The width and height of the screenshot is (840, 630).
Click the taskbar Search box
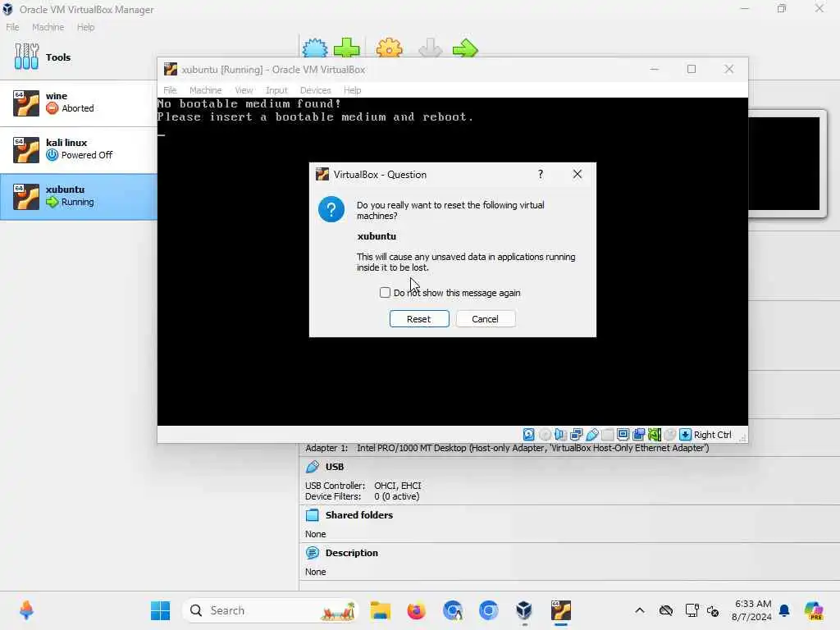pos(271,610)
